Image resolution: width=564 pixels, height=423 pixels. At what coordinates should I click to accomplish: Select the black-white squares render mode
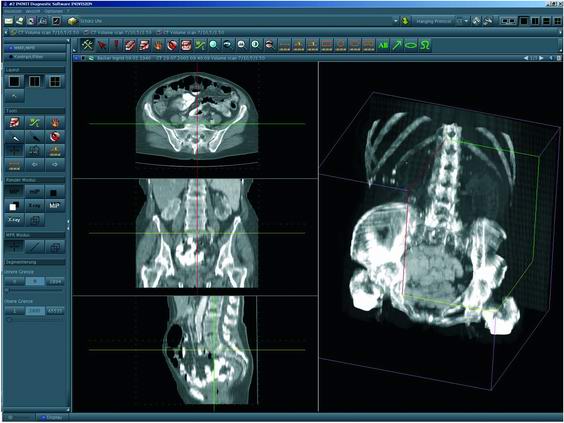click(x=14, y=206)
